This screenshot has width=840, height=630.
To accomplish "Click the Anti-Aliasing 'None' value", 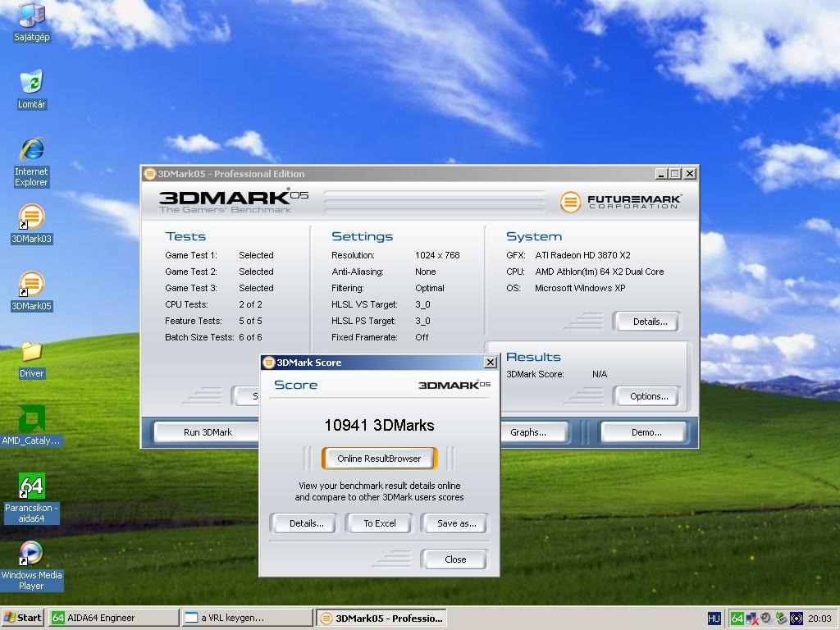I will click(x=426, y=272).
